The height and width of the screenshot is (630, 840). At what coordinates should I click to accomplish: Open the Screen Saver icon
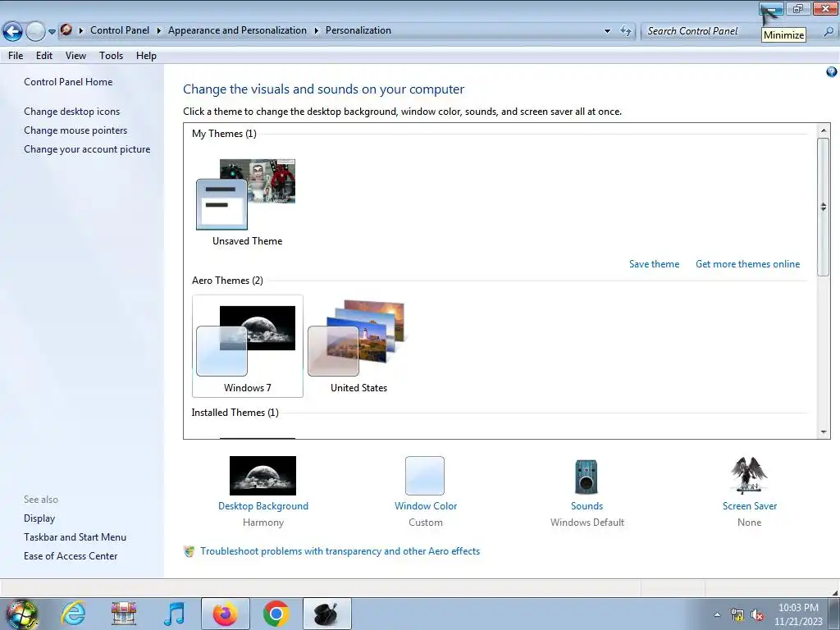point(749,475)
